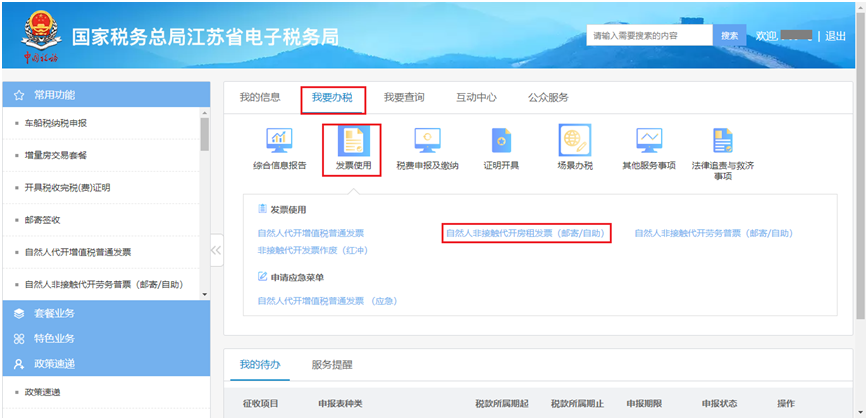868x420 pixels.
Task: Open 法律追责与救济事项 icon
Action: 723,141
